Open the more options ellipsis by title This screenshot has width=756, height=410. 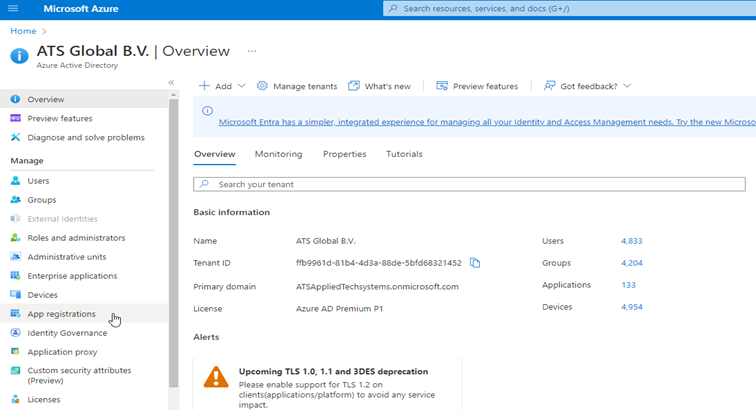[x=252, y=51]
